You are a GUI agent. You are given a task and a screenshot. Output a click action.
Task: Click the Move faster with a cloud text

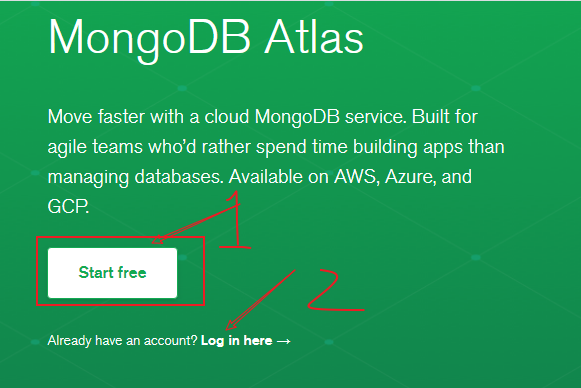click(149, 116)
